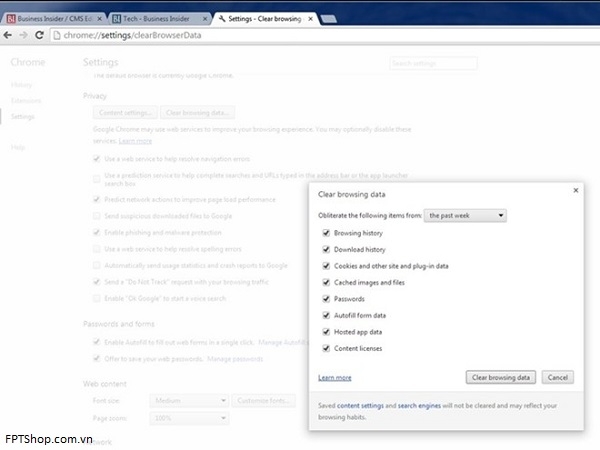This screenshot has width=600, height=450.
Task: Click the Search settings field
Action: (434, 63)
